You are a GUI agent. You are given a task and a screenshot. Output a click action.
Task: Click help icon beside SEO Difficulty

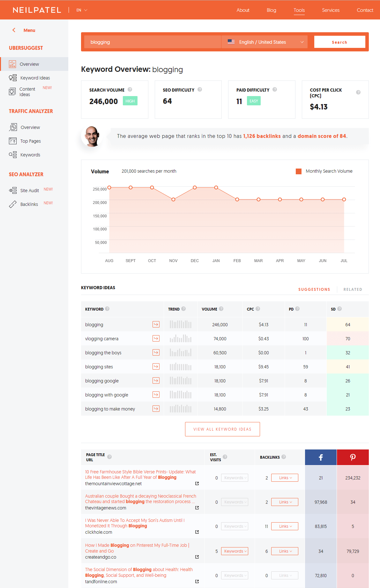200,90
